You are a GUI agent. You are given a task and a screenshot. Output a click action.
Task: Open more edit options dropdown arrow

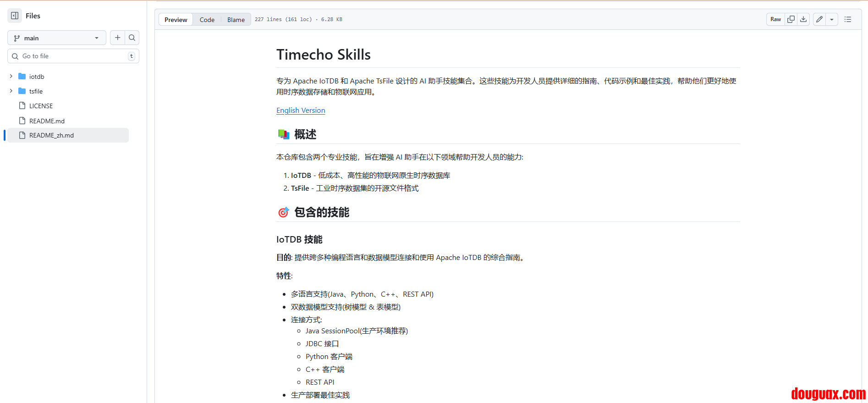point(832,19)
